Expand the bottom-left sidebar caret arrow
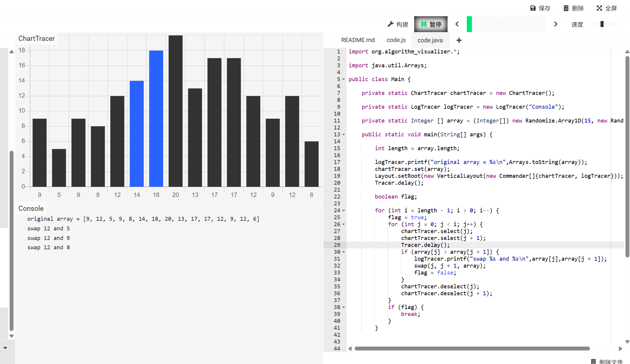This screenshot has width=630, height=364. pyautogui.click(x=5, y=348)
